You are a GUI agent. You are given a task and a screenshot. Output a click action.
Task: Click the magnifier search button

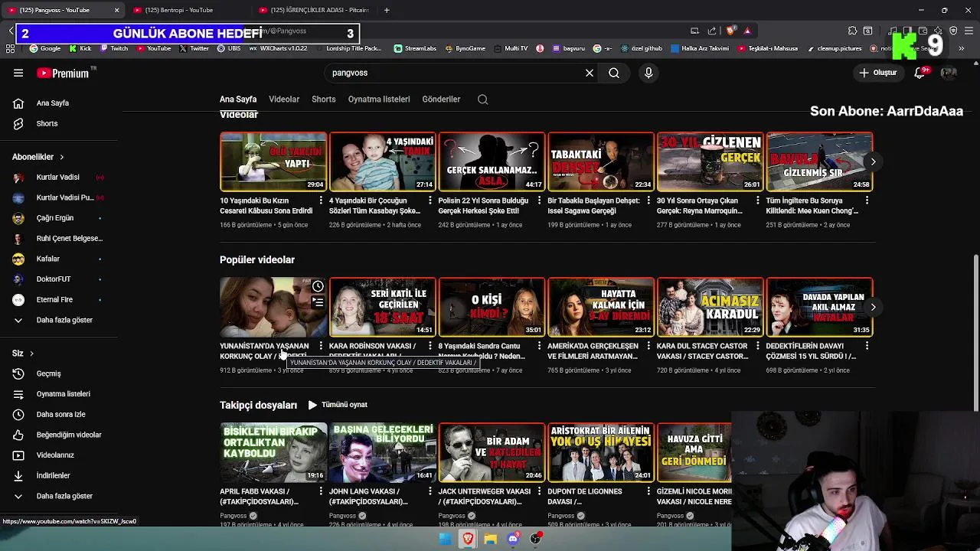pos(614,73)
